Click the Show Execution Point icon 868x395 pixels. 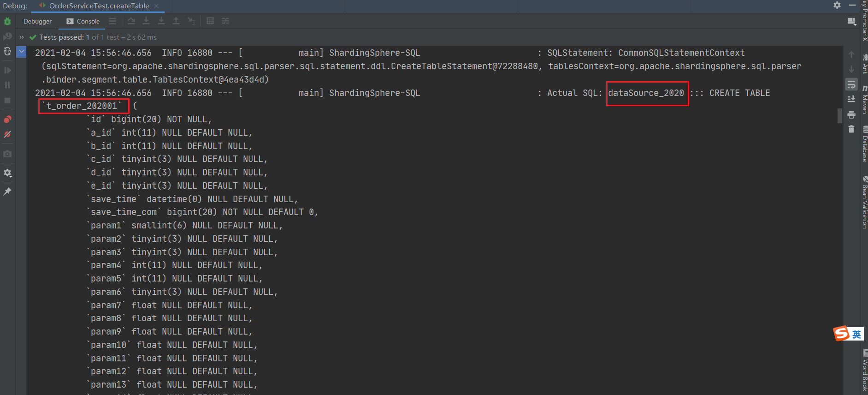[x=112, y=21]
